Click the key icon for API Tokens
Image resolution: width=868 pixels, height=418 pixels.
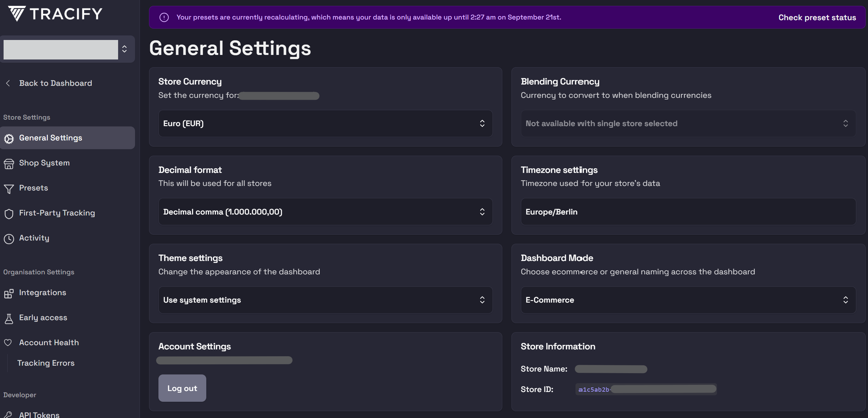[x=8, y=414]
